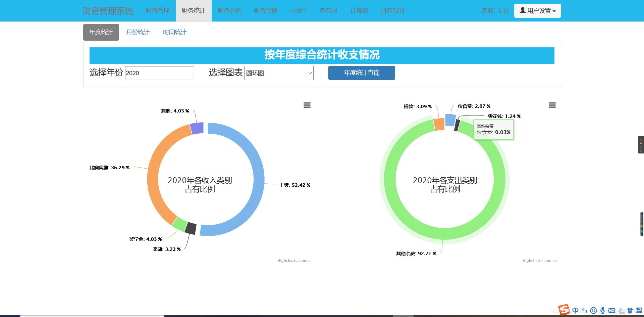Toggle punctuation mode in input toolbar

(585, 311)
